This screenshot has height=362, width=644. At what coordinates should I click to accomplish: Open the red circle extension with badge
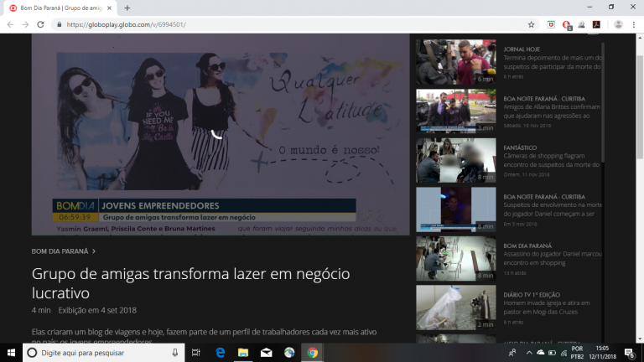pyautogui.click(x=566, y=25)
